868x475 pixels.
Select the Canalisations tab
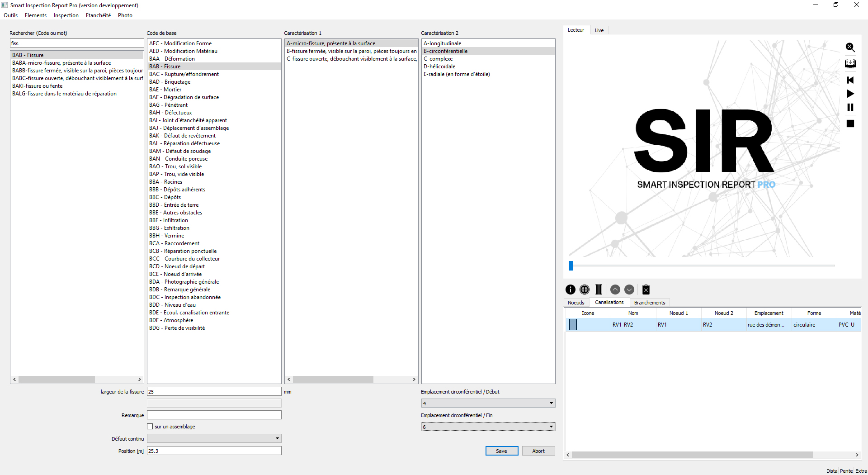tap(609, 302)
